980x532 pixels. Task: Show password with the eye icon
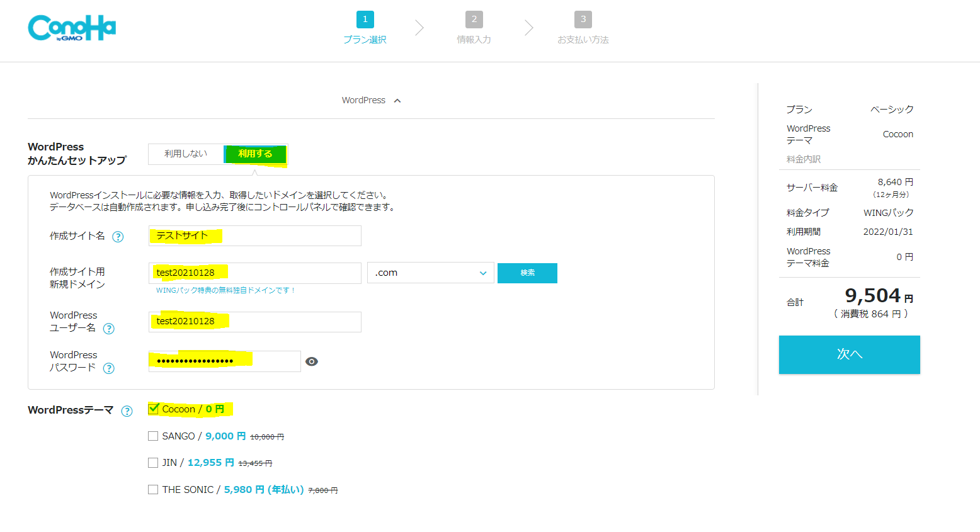312,361
